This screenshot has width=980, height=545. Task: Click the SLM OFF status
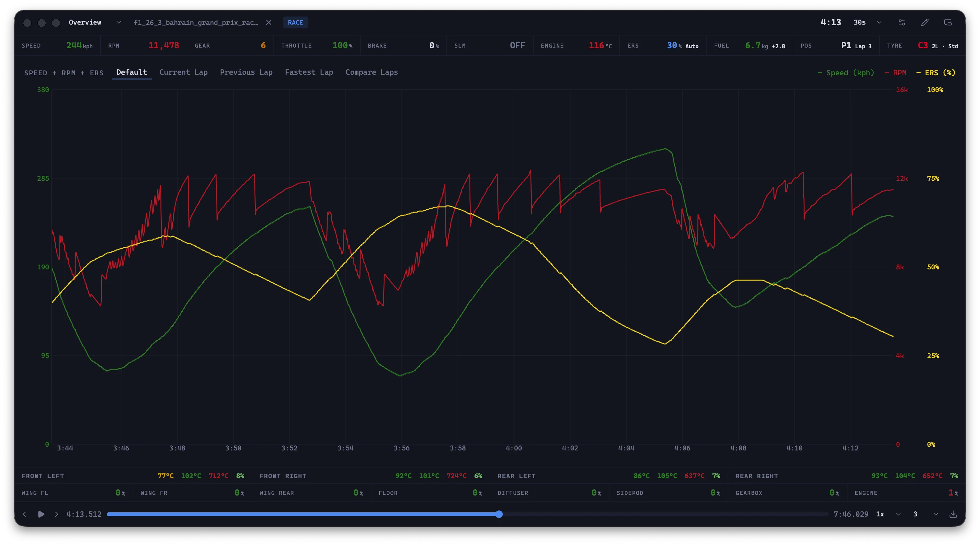click(517, 46)
